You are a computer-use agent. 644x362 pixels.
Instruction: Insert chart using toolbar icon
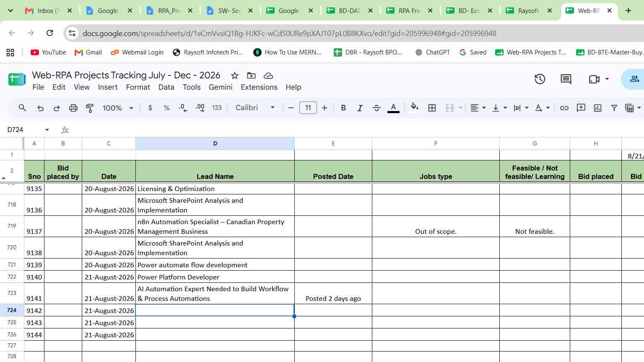click(x=597, y=108)
